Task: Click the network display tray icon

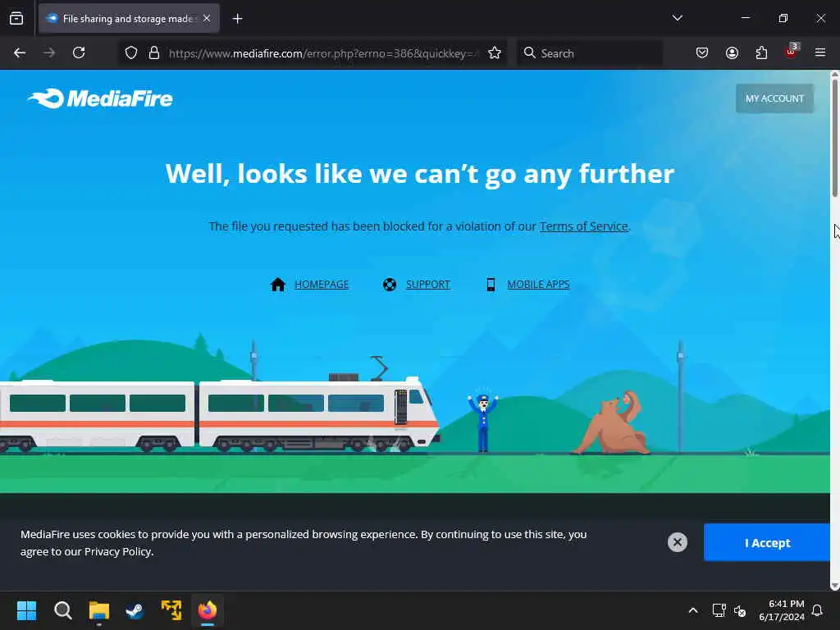Action: coord(719,610)
